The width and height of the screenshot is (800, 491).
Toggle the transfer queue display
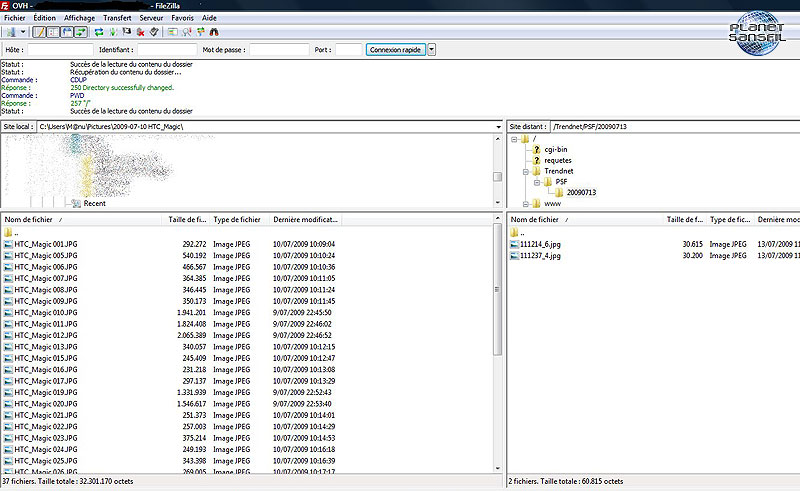(x=81, y=32)
